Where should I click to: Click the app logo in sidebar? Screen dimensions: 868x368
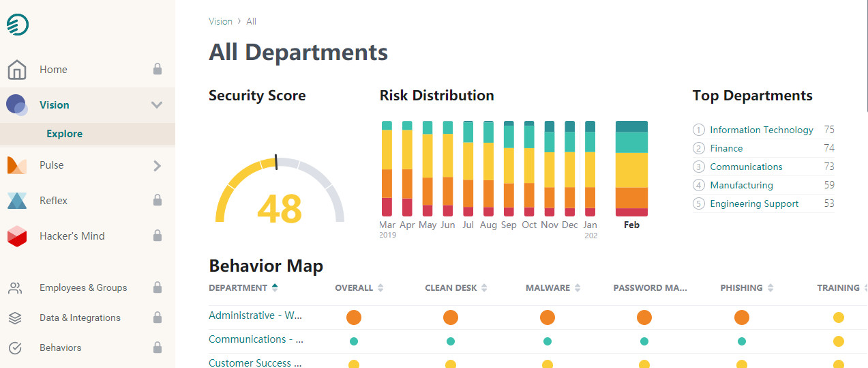pyautogui.click(x=17, y=25)
